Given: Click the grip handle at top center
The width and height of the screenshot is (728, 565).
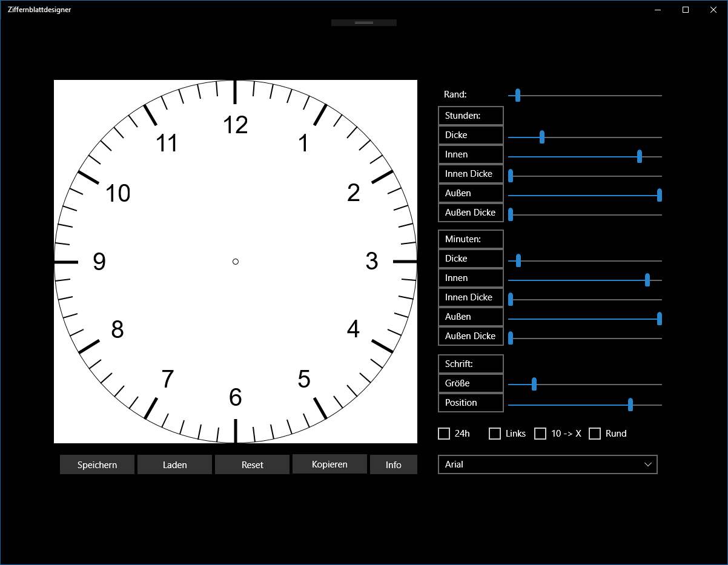Looking at the screenshot, I should pyautogui.click(x=364, y=22).
